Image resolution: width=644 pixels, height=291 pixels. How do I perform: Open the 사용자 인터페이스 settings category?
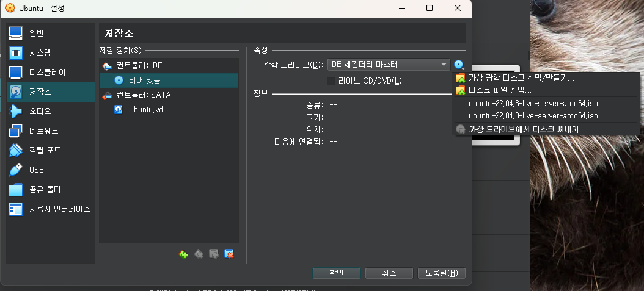point(51,209)
